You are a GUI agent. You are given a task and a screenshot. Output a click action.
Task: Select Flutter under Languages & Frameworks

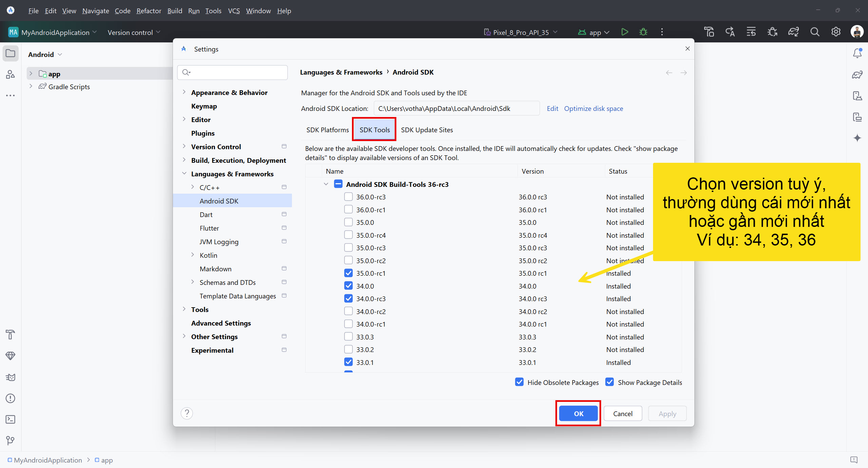point(209,228)
